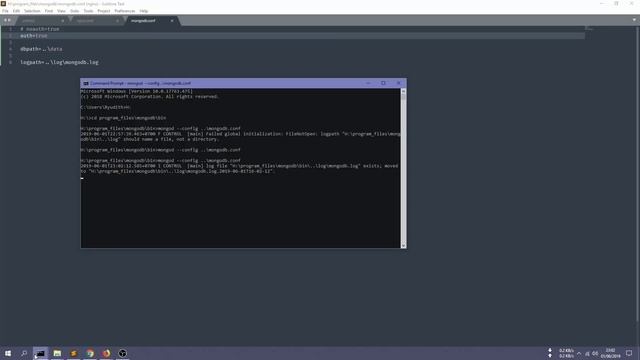The height and width of the screenshot is (360, 640).
Task: Open the Tools menu
Action: [x=88, y=11]
